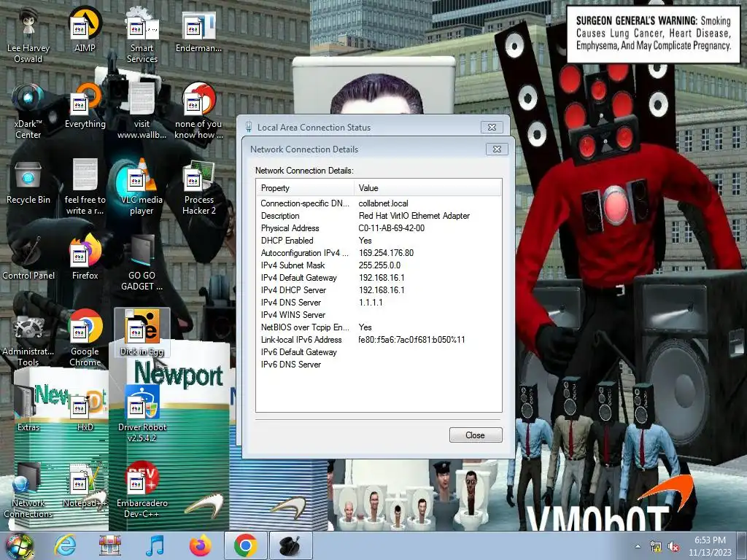The width and height of the screenshot is (747, 560).
Task: Launch Process Hacker 2
Action: pos(198,187)
